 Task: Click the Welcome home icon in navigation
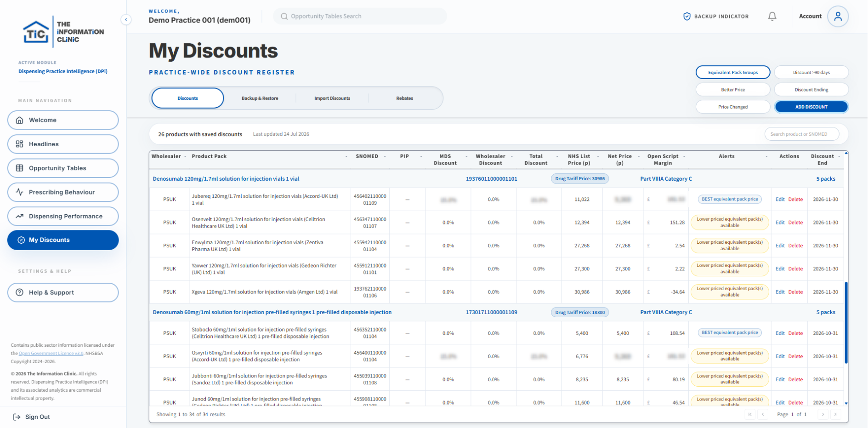[x=19, y=120]
